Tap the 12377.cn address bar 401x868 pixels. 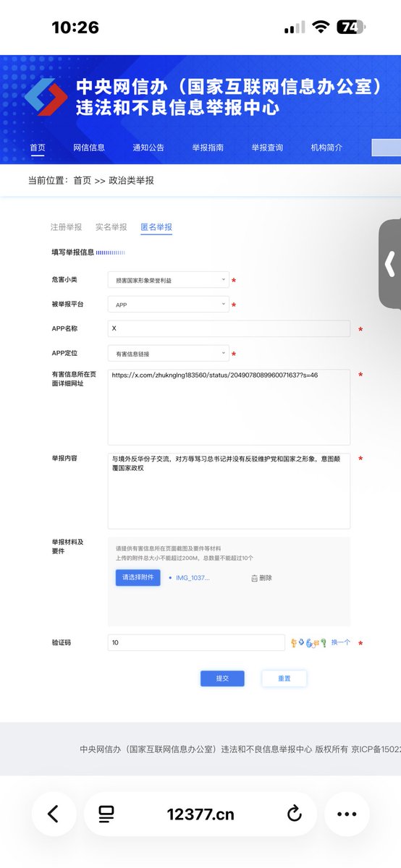click(x=200, y=814)
